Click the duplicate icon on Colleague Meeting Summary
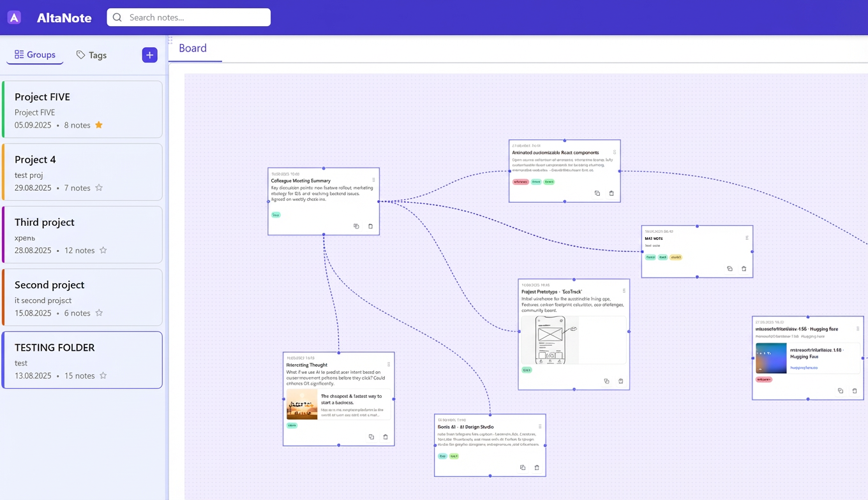 point(356,226)
